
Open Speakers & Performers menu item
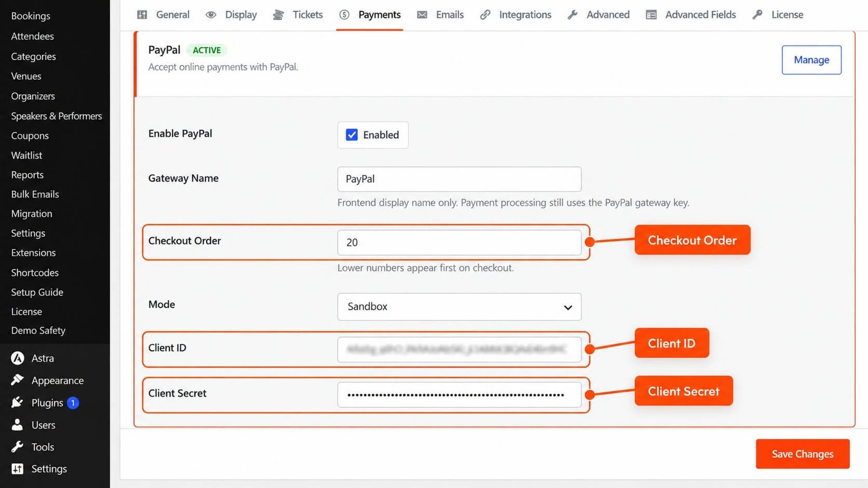pyautogui.click(x=56, y=116)
